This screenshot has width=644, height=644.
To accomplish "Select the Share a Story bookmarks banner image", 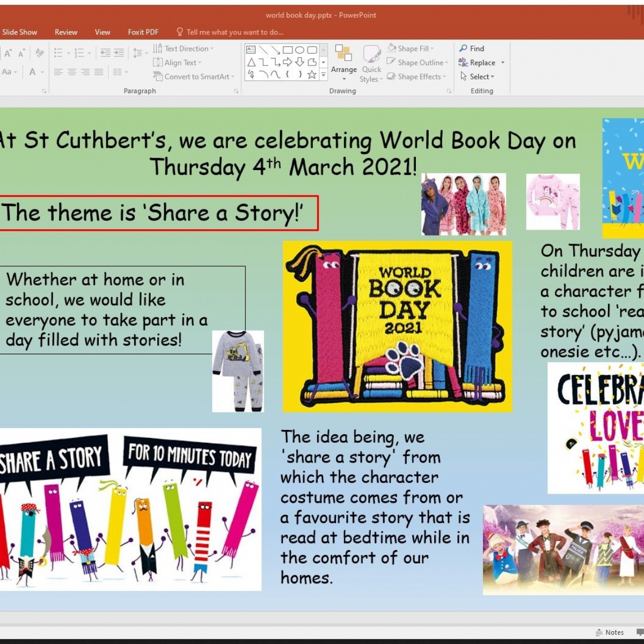I will [x=130, y=509].
